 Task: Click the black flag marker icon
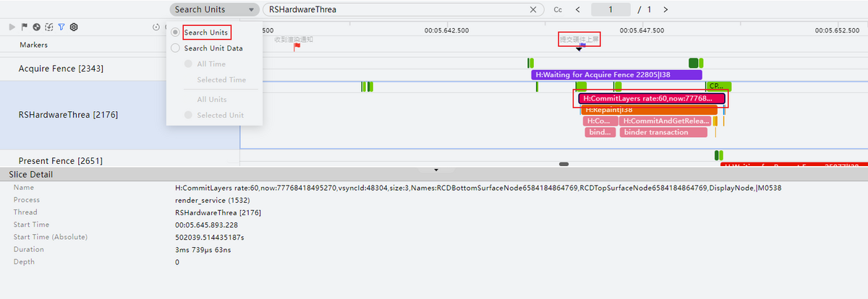[x=25, y=27]
